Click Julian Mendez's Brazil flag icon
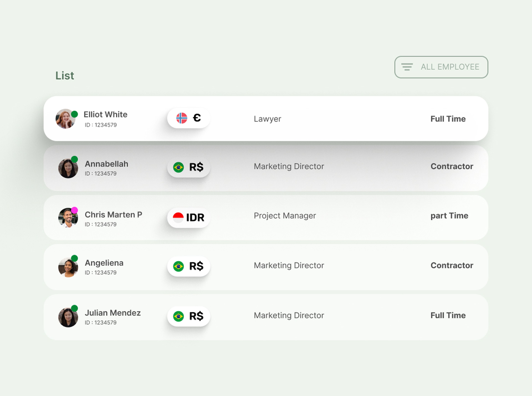This screenshot has width=532, height=396. coord(178,316)
